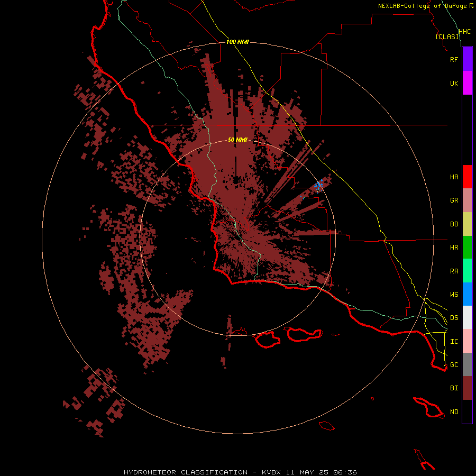Viewport: 476px width, 476px height.
Task: Click the UK magenta legend swatch
Action: coord(467,83)
